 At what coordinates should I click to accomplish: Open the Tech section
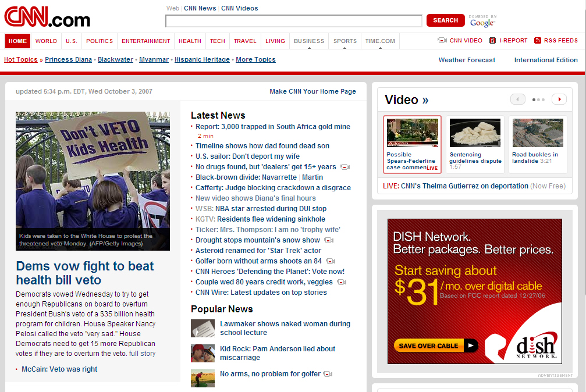point(218,41)
